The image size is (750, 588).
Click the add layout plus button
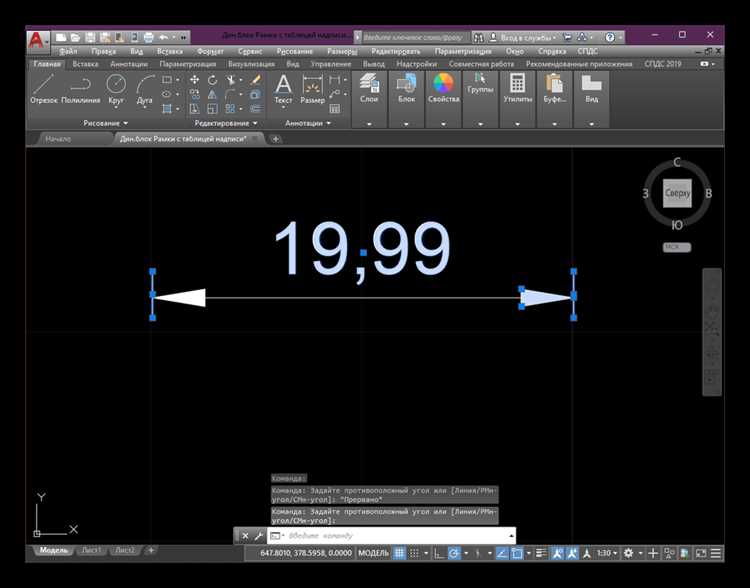[151, 551]
